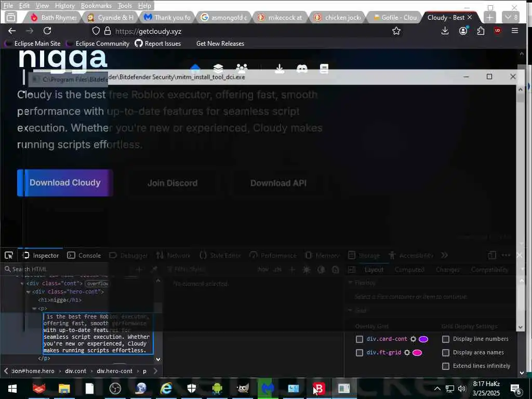
Task: Open the Windows Start menu
Action: 12,389
